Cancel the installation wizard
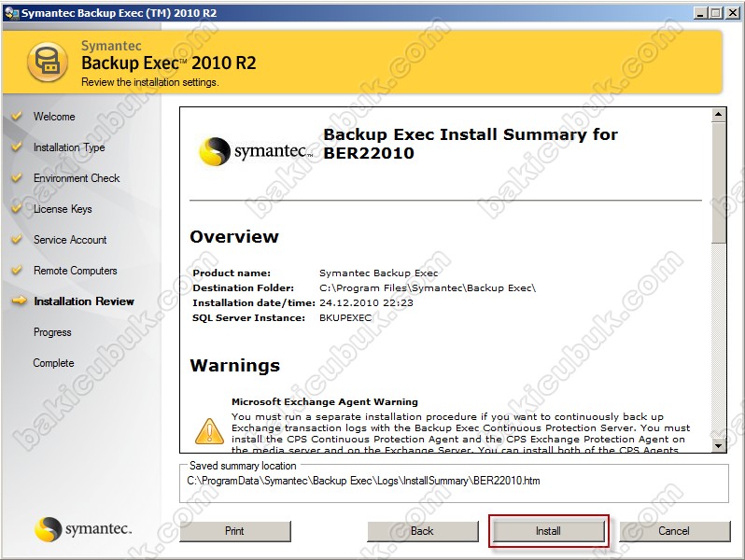 [x=674, y=530]
